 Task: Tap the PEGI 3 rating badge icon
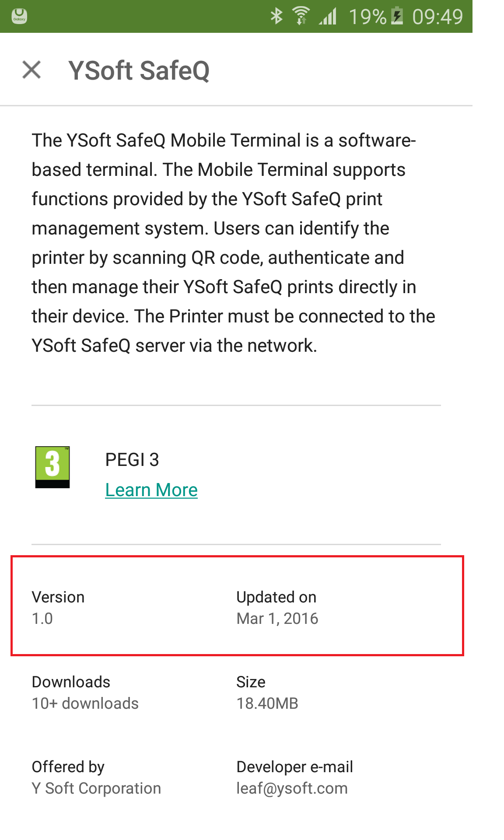pyautogui.click(x=52, y=467)
